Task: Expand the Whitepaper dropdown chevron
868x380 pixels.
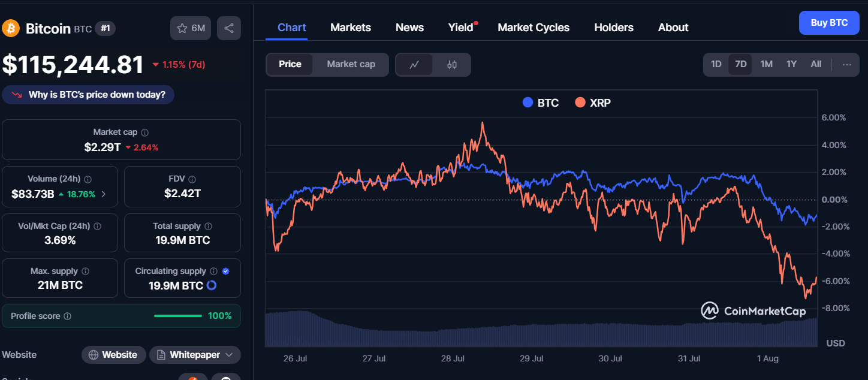Action: (229, 355)
